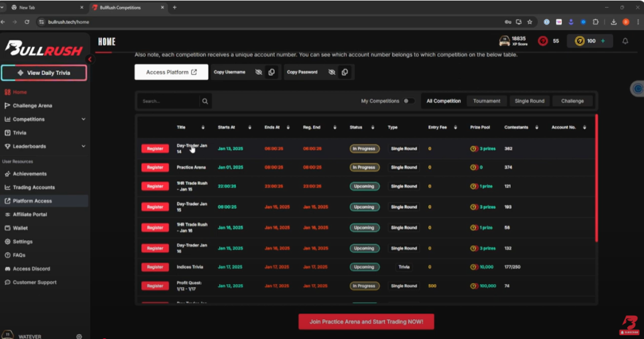Screen dimensions: 644x339
Task: Open Customer Support in the sidebar
Action: coord(35,282)
